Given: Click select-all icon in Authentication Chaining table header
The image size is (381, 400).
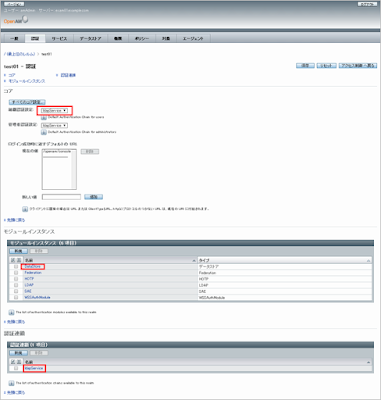Looking at the screenshot, I should pos(13,362).
